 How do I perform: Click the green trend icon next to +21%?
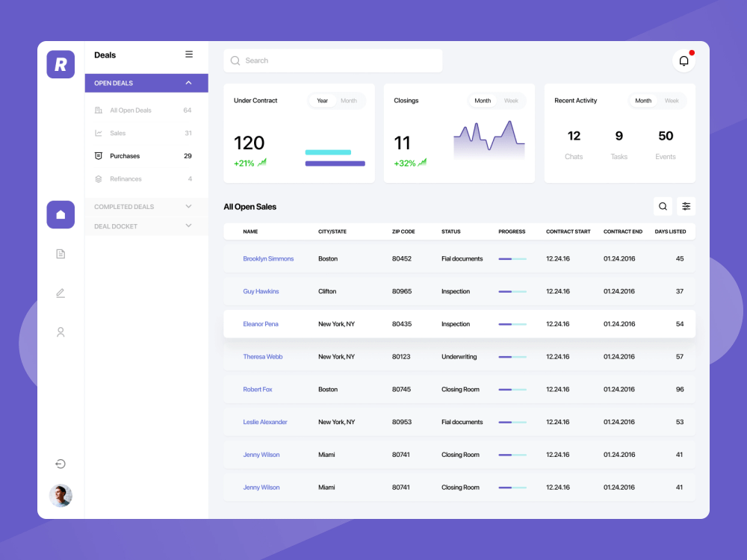tap(262, 163)
